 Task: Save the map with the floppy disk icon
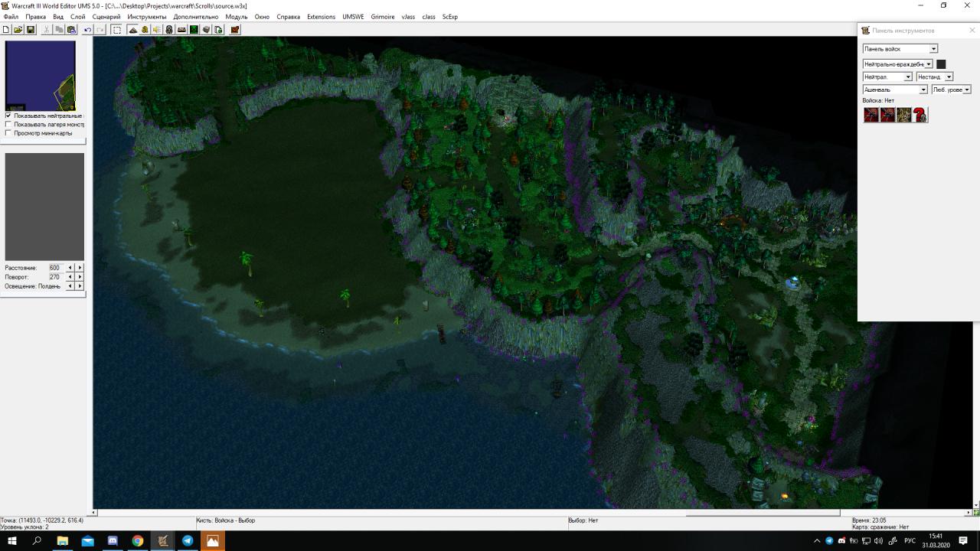click(x=31, y=30)
